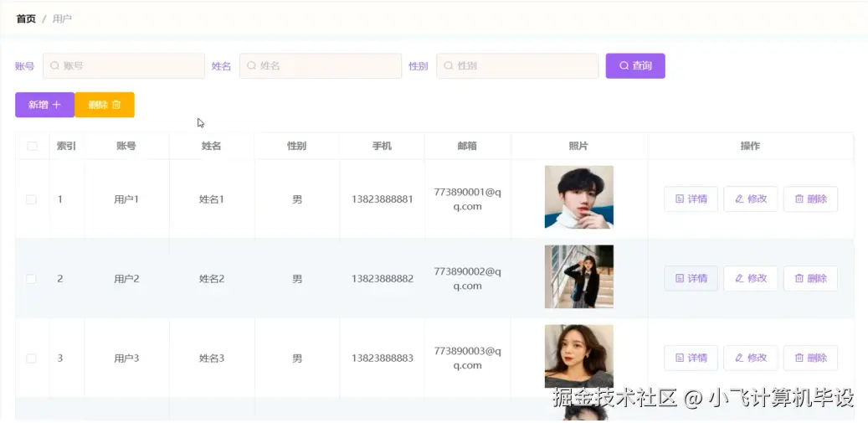Click the magnifier icon in 姓名 field
The image size is (868, 423).
pyautogui.click(x=251, y=66)
